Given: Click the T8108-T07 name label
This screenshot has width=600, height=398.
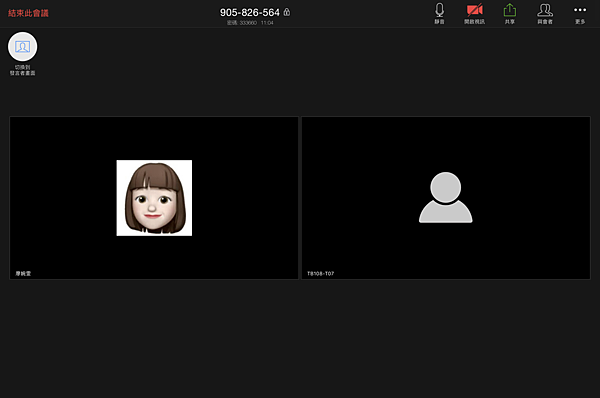Looking at the screenshot, I should [321, 274].
